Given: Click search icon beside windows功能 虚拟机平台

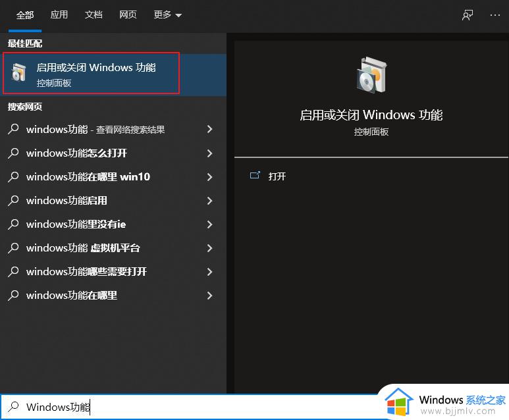Looking at the screenshot, I should click(x=13, y=248).
